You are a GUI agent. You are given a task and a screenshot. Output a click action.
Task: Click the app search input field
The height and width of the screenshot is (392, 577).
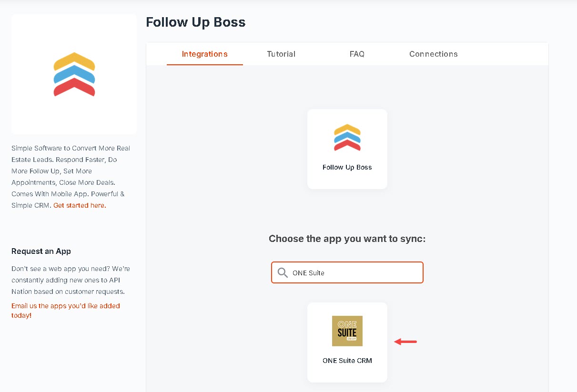347,272
